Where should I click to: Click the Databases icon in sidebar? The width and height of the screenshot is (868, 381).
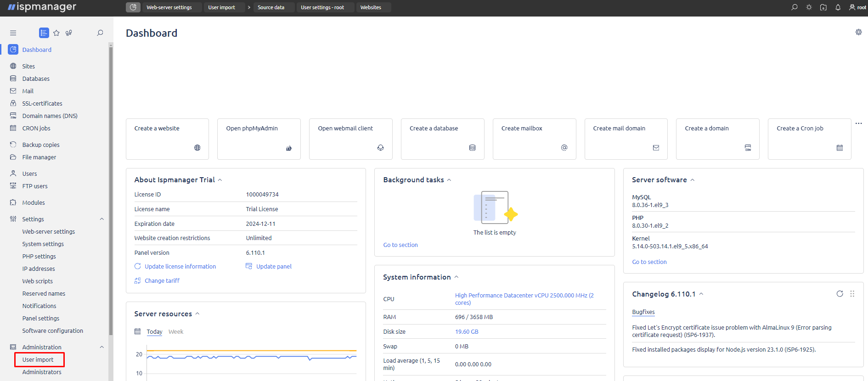13,78
